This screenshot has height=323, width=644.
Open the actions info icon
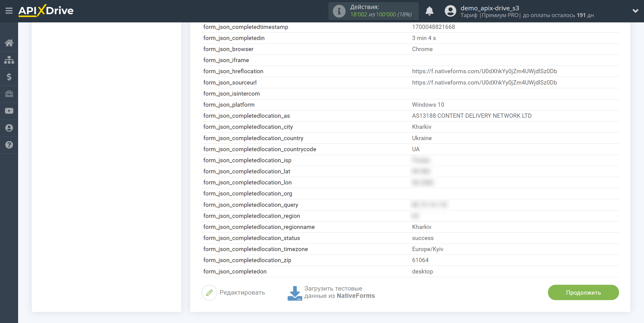pyautogui.click(x=339, y=11)
